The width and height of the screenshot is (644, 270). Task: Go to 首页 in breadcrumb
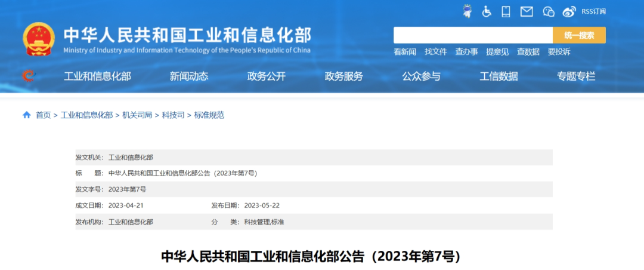pyautogui.click(x=43, y=115)
